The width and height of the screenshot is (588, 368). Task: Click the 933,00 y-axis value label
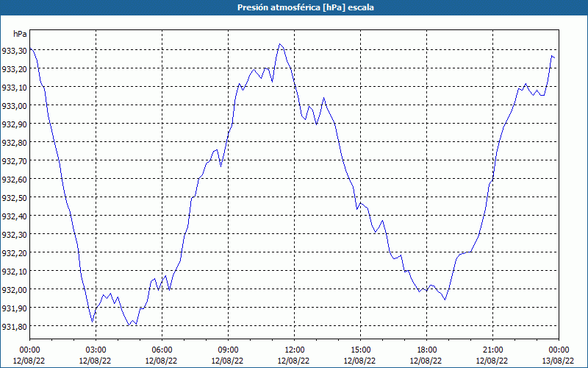14,105
